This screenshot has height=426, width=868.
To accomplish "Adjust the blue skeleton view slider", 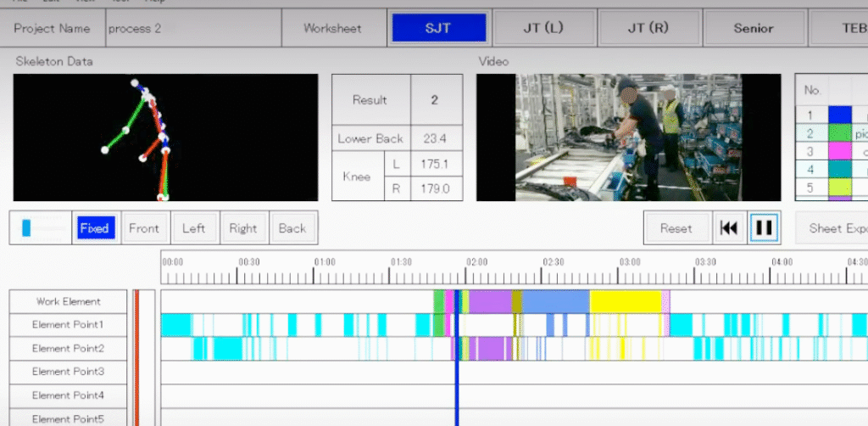I will click(26, 227).
